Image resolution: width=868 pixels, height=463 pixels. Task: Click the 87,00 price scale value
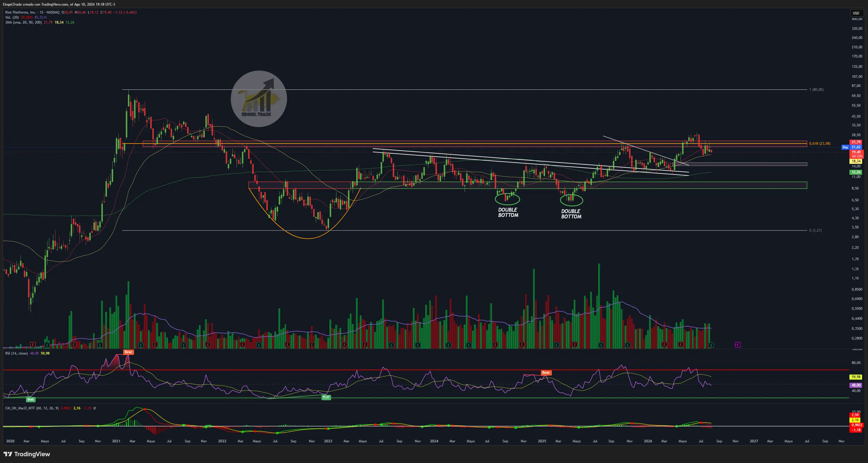pos(856,86)
